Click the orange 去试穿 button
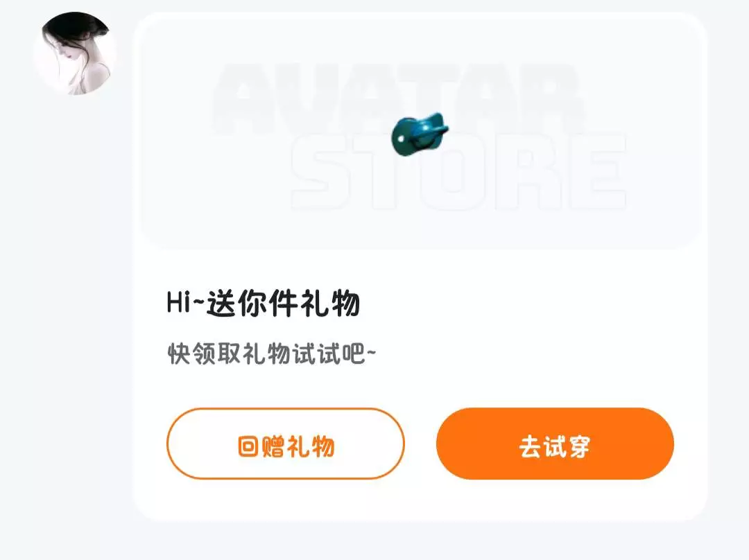 tap(555, 444)
